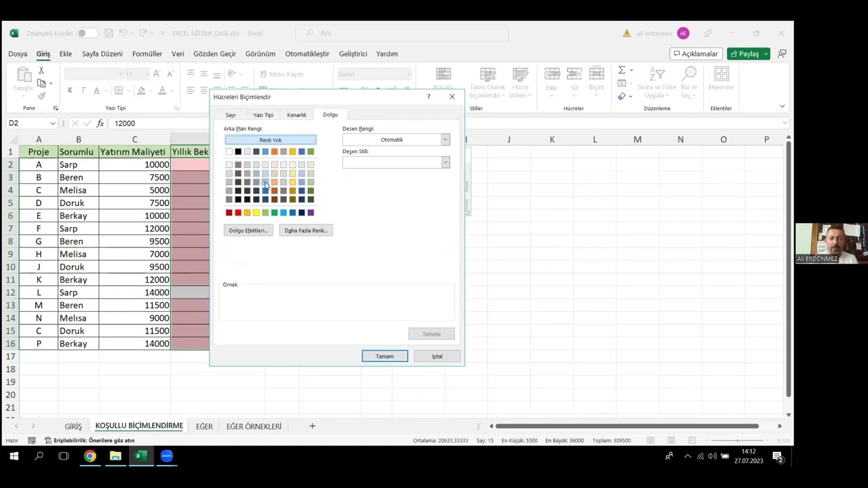This screenshot has height=488, width=868.
Task: Select the black swatch in theme color row
Action: [238, 151]
